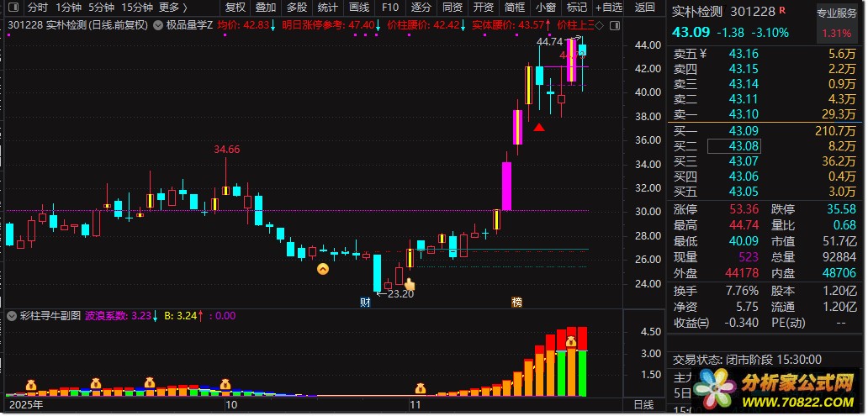
Task: Click the 标记 mark button
Action: 577,8
